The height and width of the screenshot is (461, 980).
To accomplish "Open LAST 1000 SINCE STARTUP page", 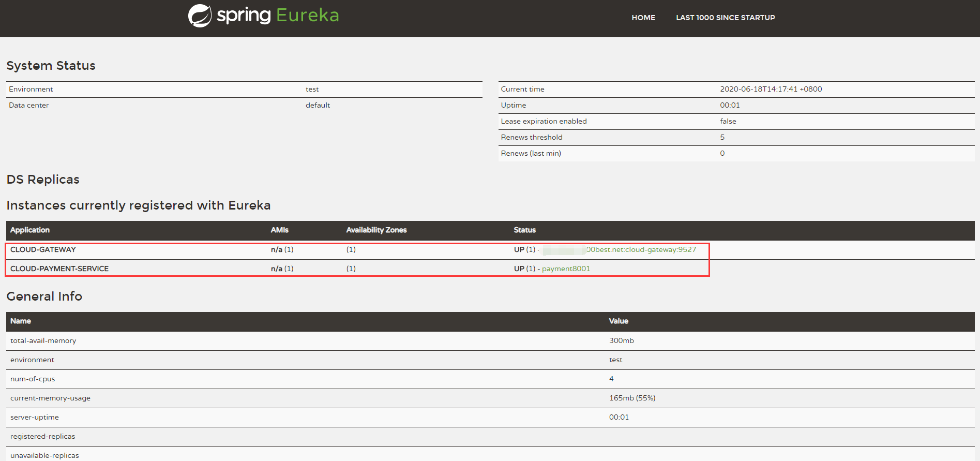I will tap(725, 18).
